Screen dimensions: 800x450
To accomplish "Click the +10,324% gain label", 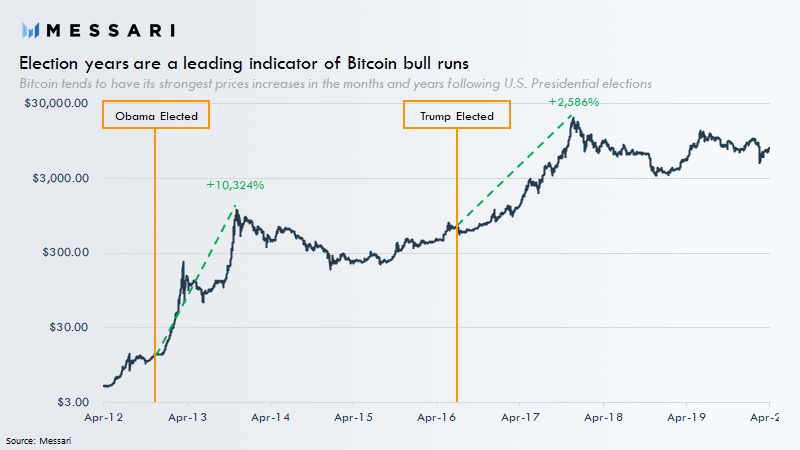I will (x=235, y=185).
